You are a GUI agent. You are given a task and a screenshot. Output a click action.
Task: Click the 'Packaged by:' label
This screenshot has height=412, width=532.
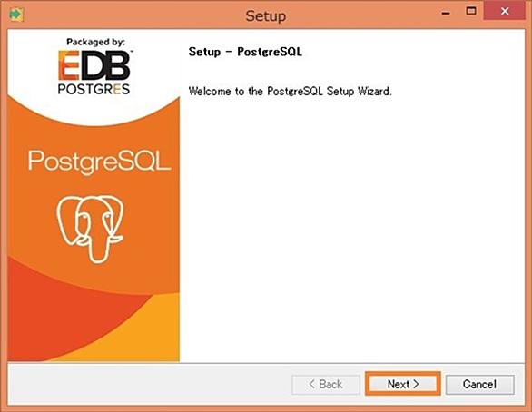pyautogui.click(x=95, y=42)
